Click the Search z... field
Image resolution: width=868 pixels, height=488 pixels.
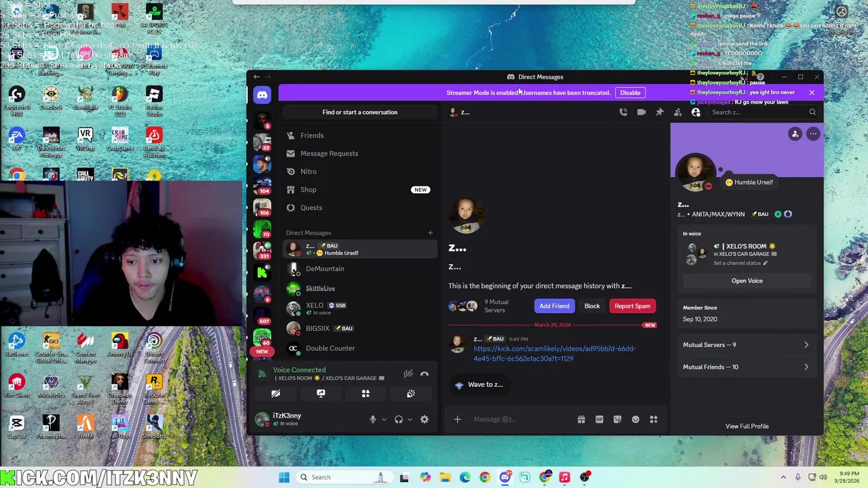[x=763, y=112]
